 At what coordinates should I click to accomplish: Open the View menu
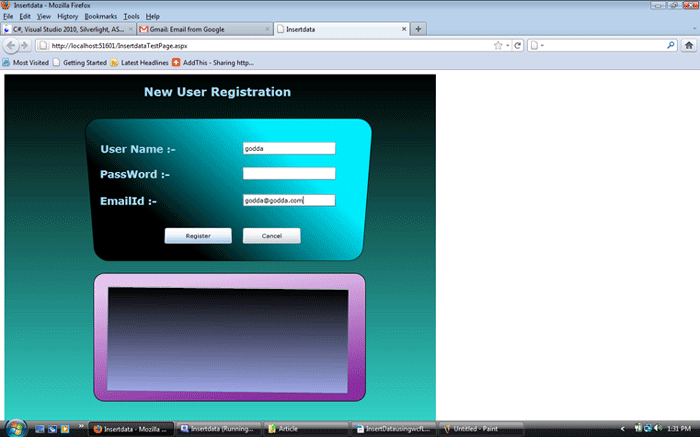[x=44, y=17]
